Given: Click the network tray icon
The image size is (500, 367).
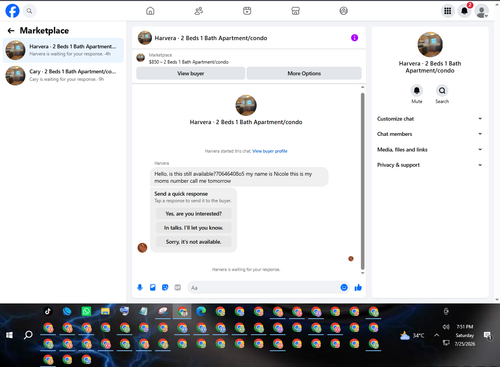Looking at the screenshot, I should coord(446,343).
